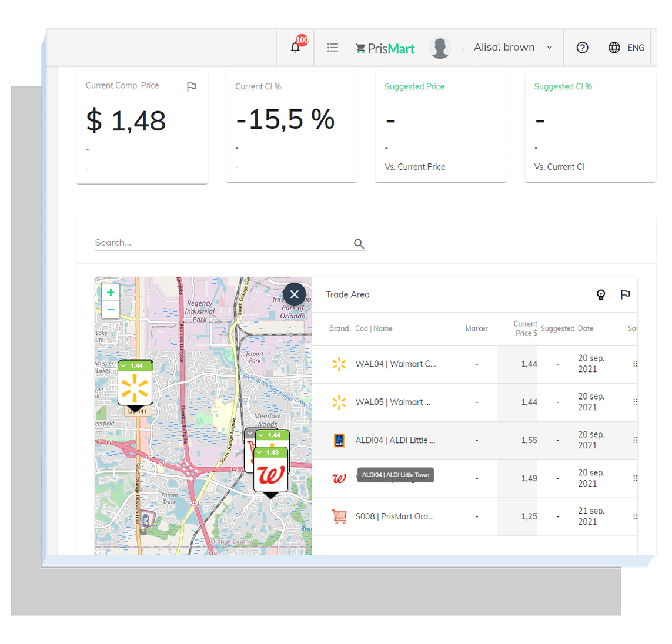672x644 pixels.
Task: Click the Suggested Price card title
Action: point(414,86)
